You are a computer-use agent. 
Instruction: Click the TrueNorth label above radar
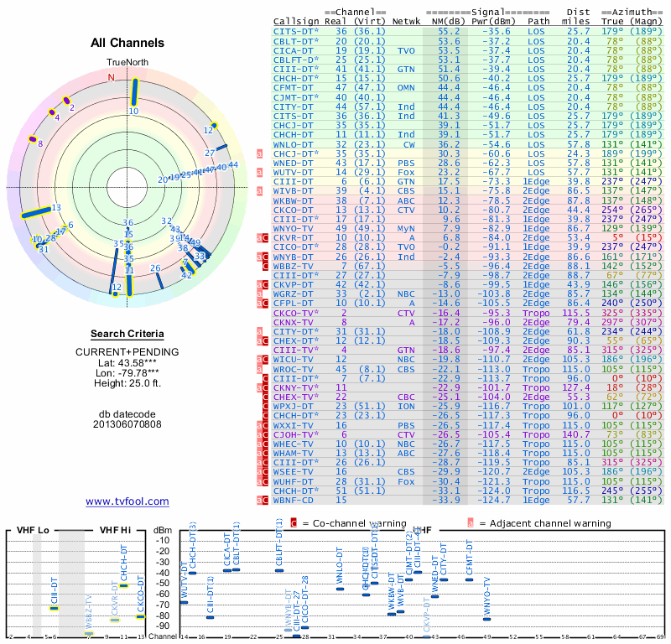(127, 63)
